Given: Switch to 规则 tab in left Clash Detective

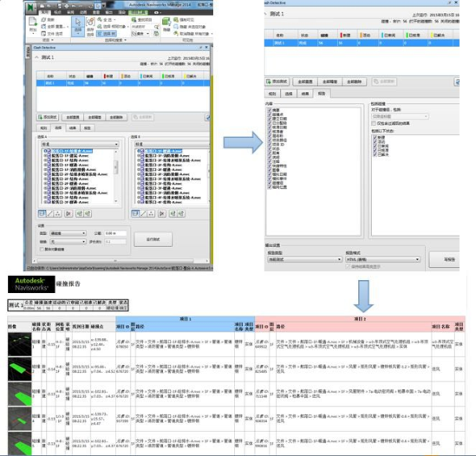Looking at the screenshot, I should point(43,128).
